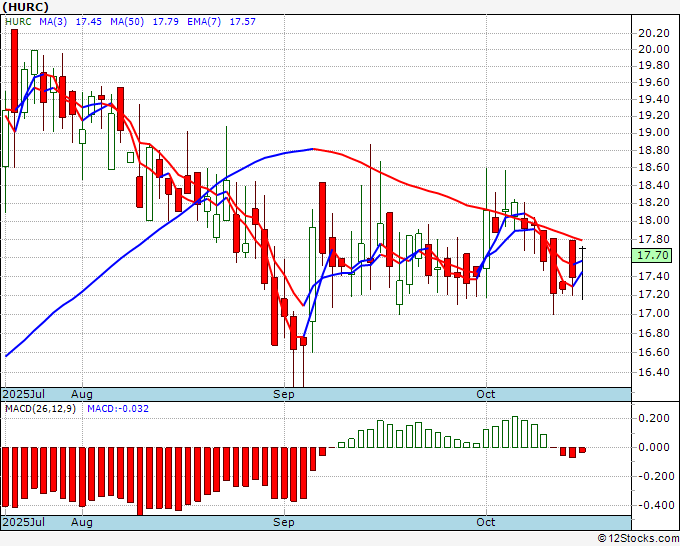Select the HURC legend label
Screen dimensions: 680x546
pyautogui.click(x=18, y=22)
